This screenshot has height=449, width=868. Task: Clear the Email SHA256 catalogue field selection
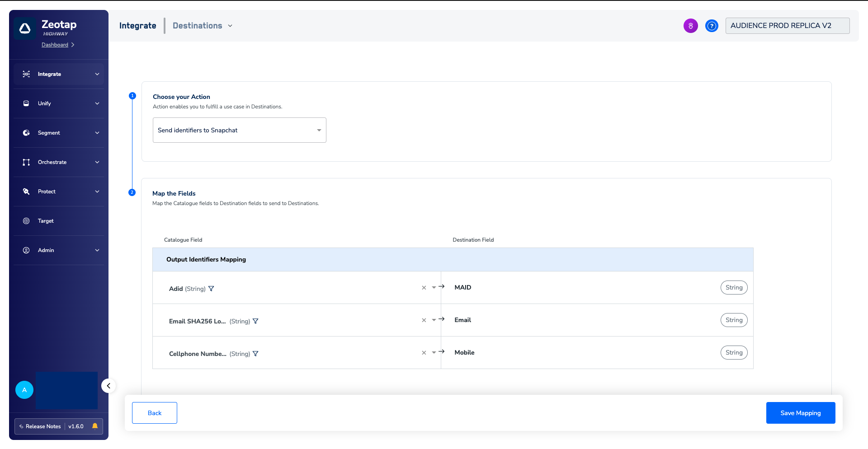pos(424,320)
